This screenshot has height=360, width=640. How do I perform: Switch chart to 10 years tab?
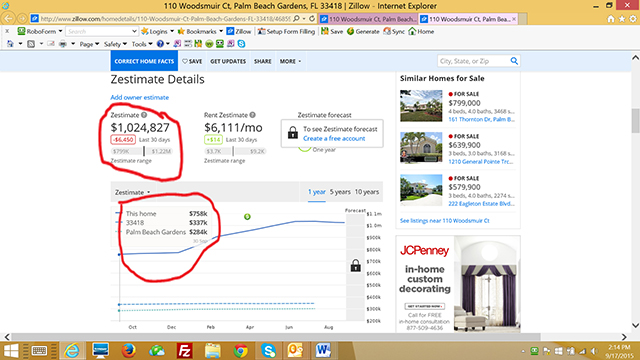367,192
